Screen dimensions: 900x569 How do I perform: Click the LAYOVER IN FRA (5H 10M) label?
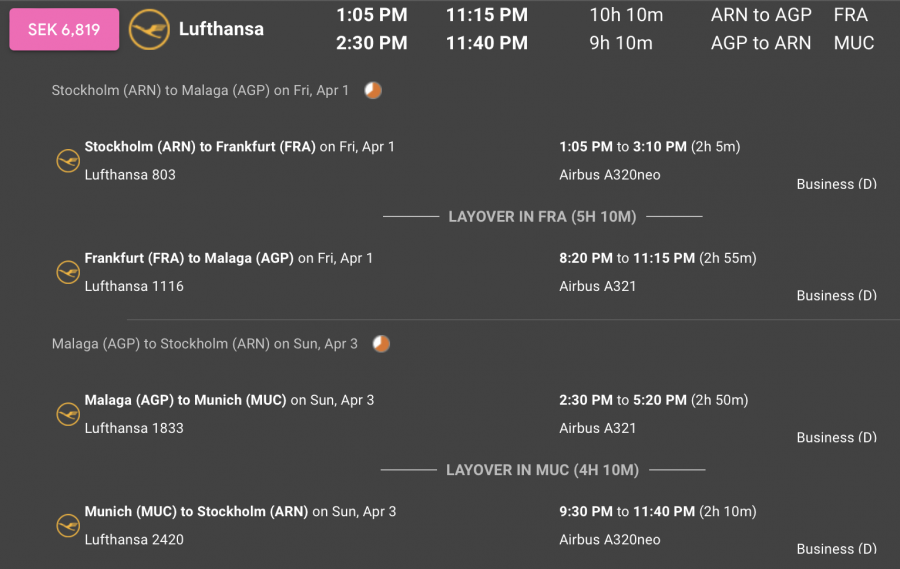pos(542,217)
